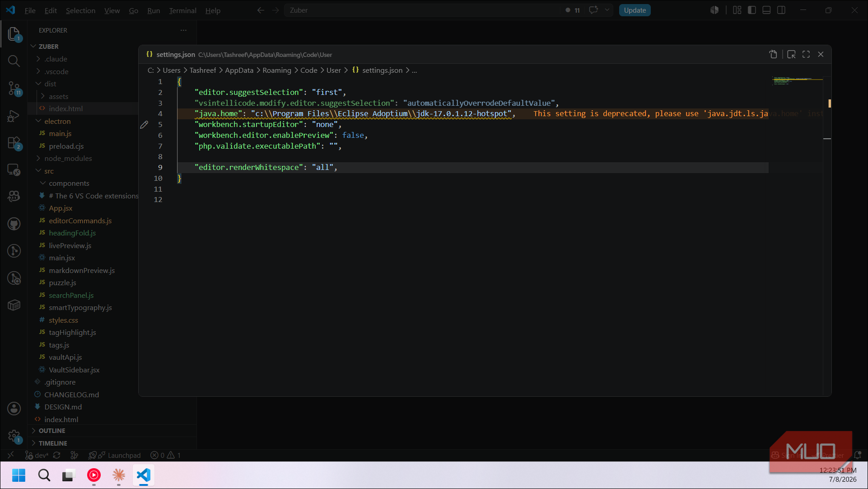
Task: Open the GitHub view in activity bar
Action: click(14, 224)
